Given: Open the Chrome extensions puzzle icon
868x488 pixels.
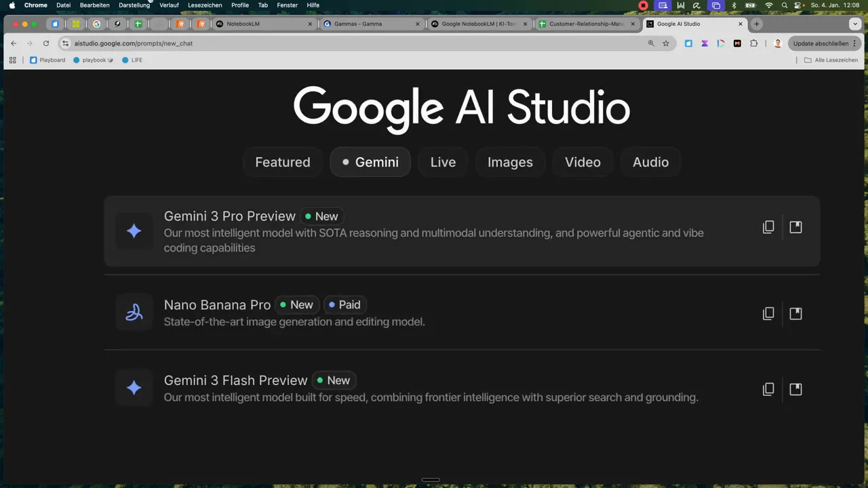Looking at the screenshot, I should [x=753, y=43].
